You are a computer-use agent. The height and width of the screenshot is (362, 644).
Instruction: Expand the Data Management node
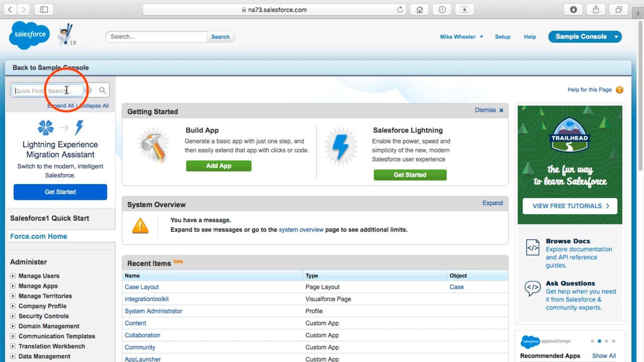pyautogui.click(x=13, y=356)
